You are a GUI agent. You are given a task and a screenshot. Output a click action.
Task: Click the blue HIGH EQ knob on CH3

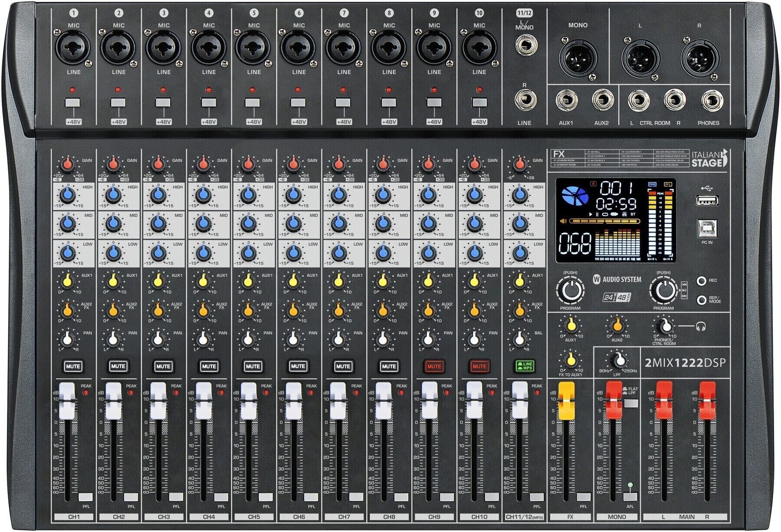(x=158, y=195)
